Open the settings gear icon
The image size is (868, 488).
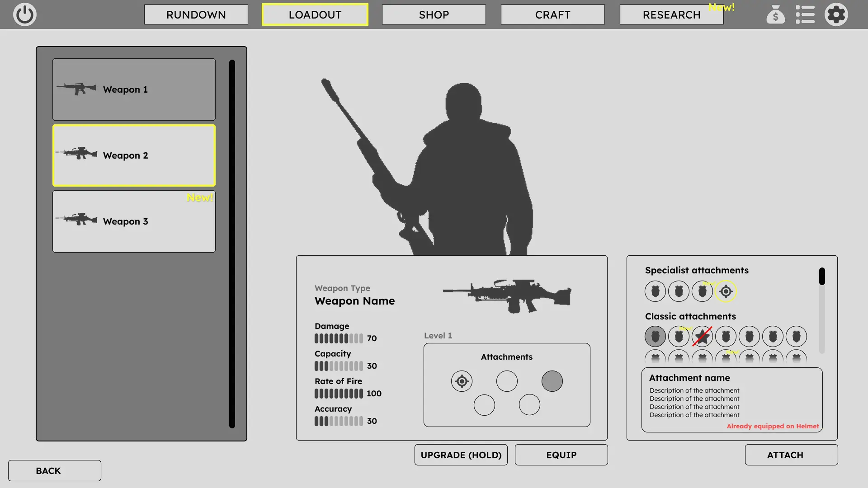tap(836, 14)
